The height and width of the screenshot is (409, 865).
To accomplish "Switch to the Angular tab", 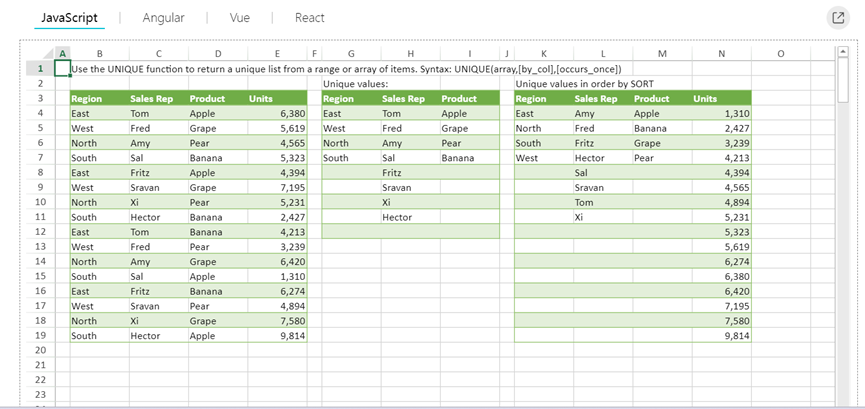I will pos(163,18).
